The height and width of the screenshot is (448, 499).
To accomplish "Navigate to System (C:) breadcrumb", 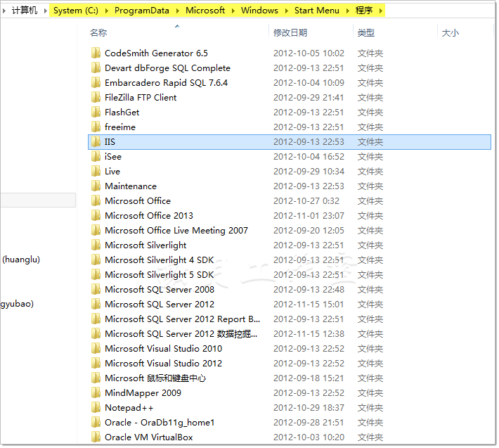I will [x=76, y=11].
